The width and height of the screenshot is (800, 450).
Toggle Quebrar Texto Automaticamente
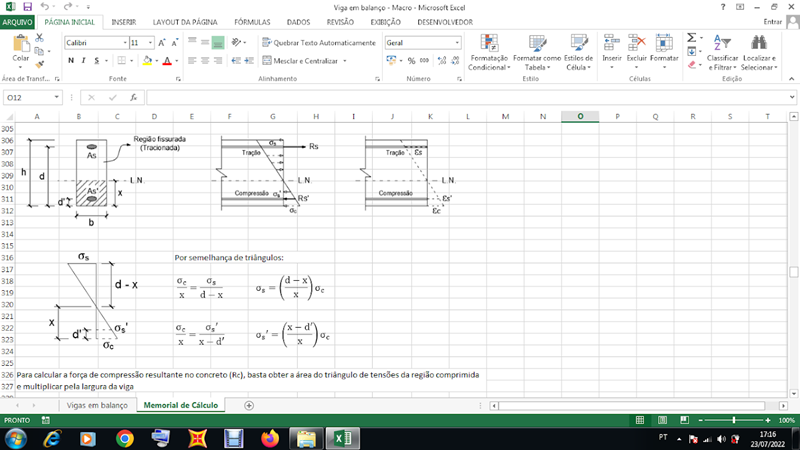pyautogui.click(x=319, y=43)
